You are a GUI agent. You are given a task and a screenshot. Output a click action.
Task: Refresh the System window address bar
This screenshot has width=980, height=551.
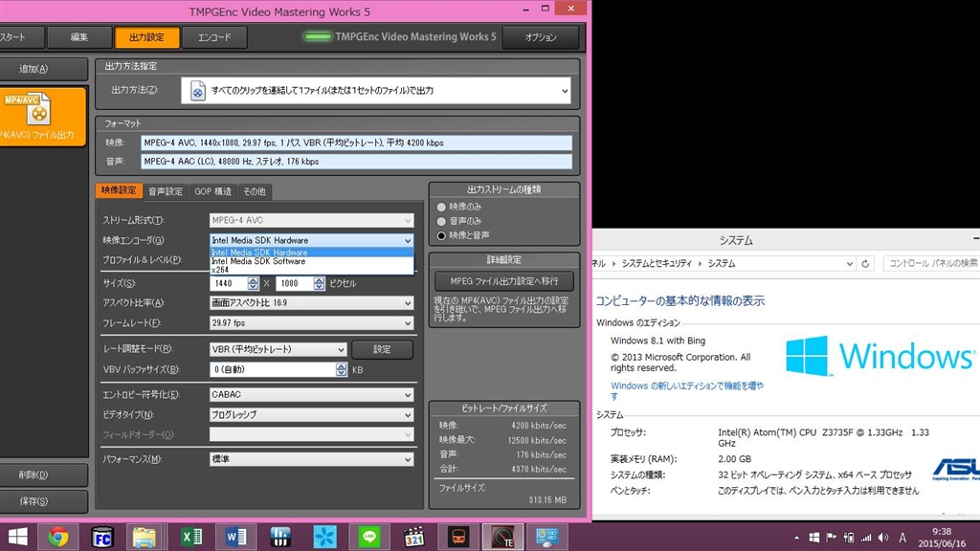point(865,264)
